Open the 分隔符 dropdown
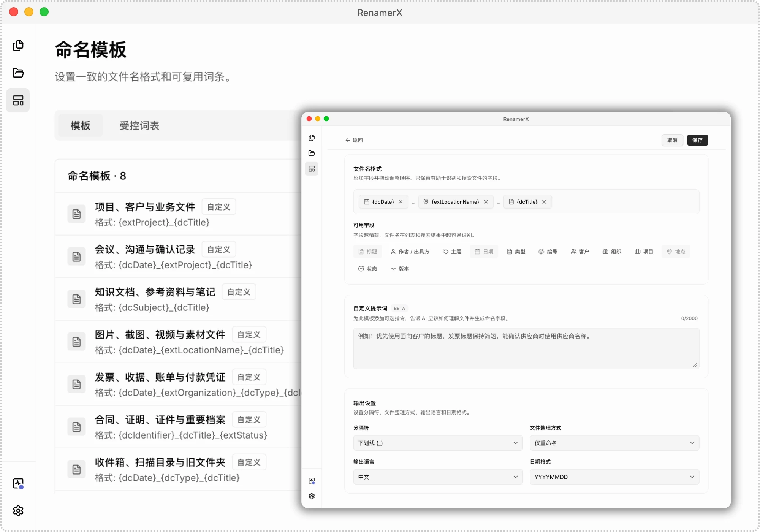Screen dimensions: 760x532 (x=438, y=443)
